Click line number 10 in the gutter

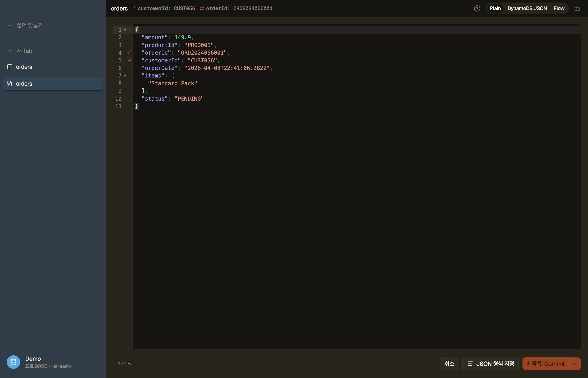click(118, 99)
